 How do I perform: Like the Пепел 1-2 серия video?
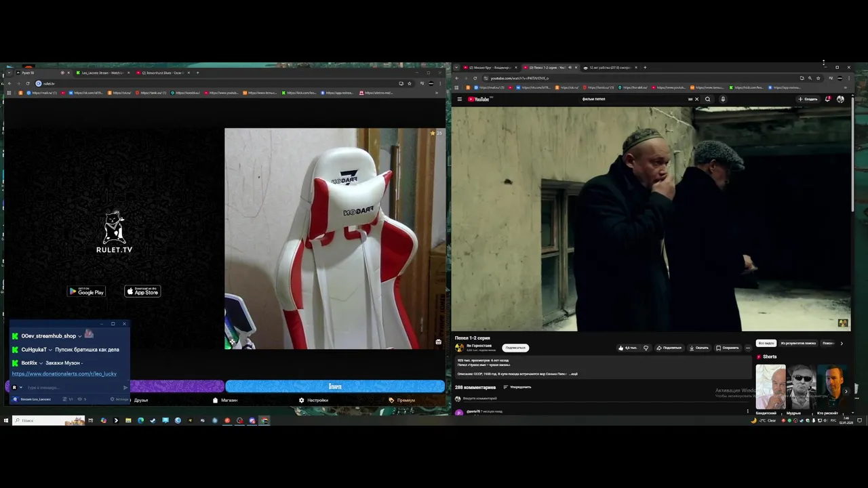[x=627, y=348]
